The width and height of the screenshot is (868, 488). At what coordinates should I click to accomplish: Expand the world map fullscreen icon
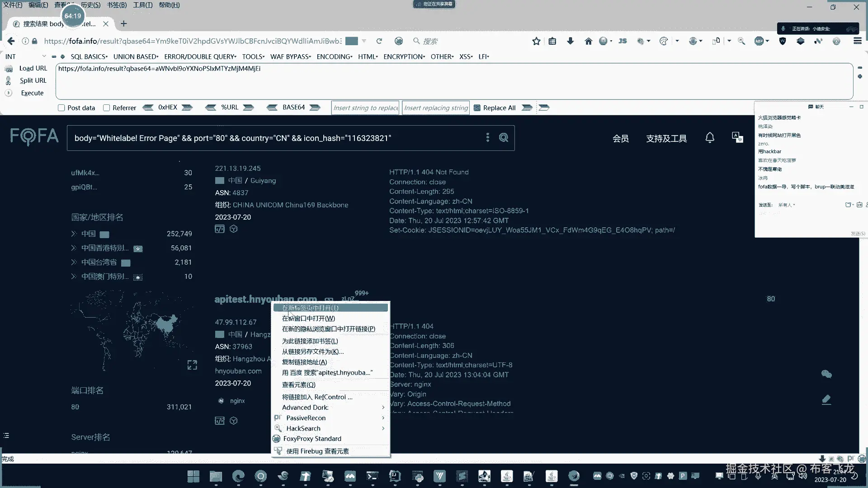click(192, 365)
